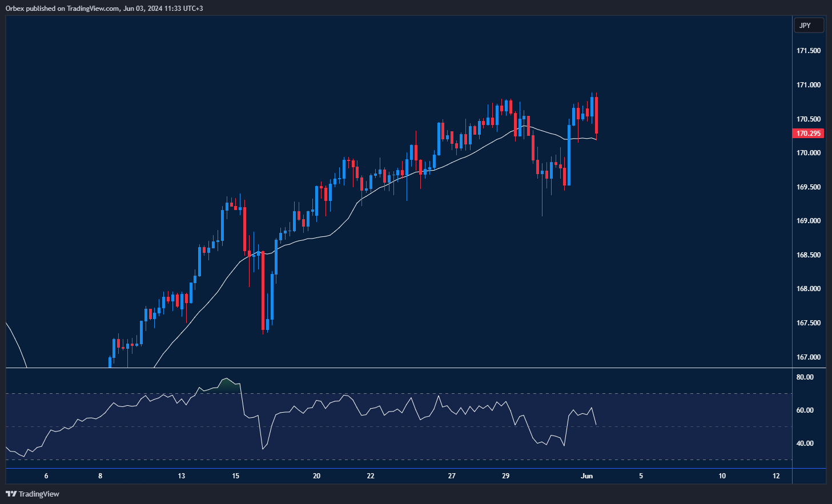Viewport: 832px width, 504px height.
Task: Click the 168.500 price axis label
Action: [809, 255]
